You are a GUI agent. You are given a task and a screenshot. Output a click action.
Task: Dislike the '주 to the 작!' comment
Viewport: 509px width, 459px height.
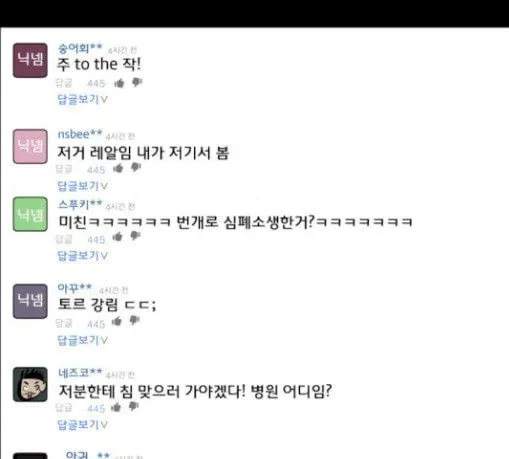[137, 82]
